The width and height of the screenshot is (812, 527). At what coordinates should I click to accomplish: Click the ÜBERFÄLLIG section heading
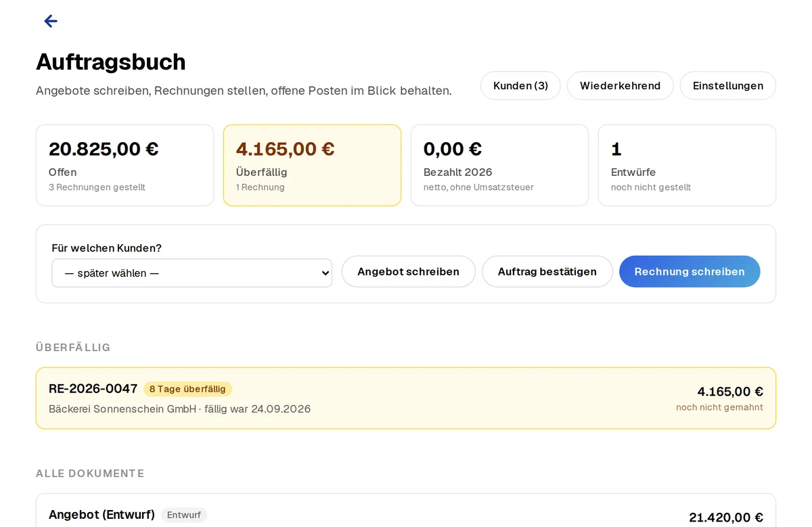73,347
